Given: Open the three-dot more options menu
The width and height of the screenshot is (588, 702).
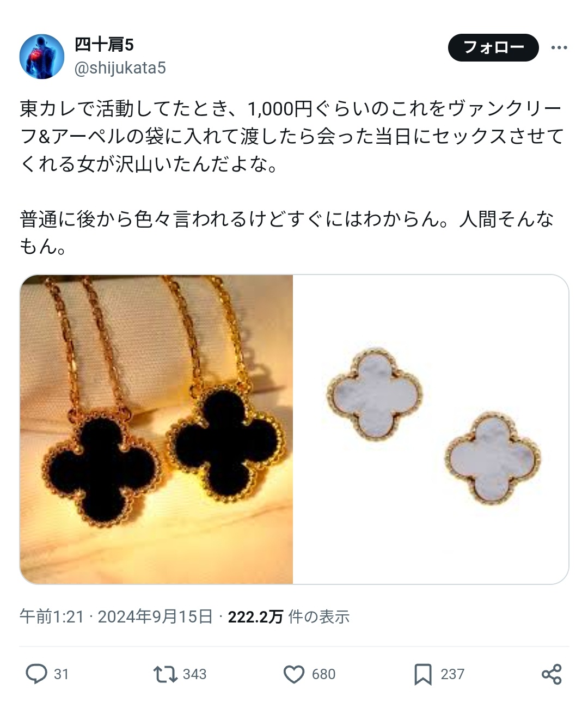Looking at the screenshot, I should [x=559, y=48].
